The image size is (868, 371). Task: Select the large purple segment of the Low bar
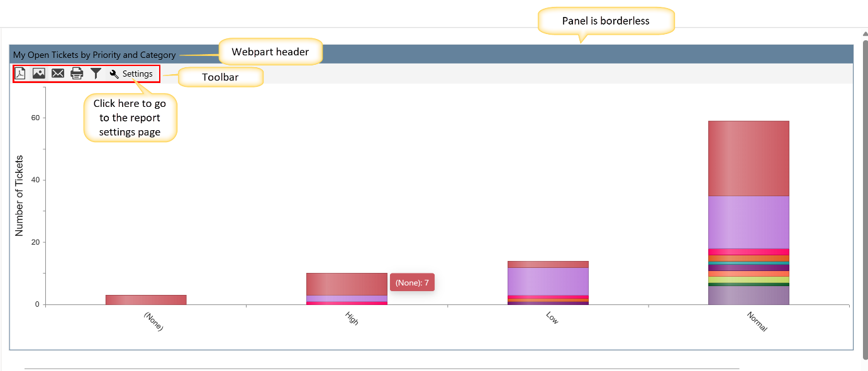point(548,280)
